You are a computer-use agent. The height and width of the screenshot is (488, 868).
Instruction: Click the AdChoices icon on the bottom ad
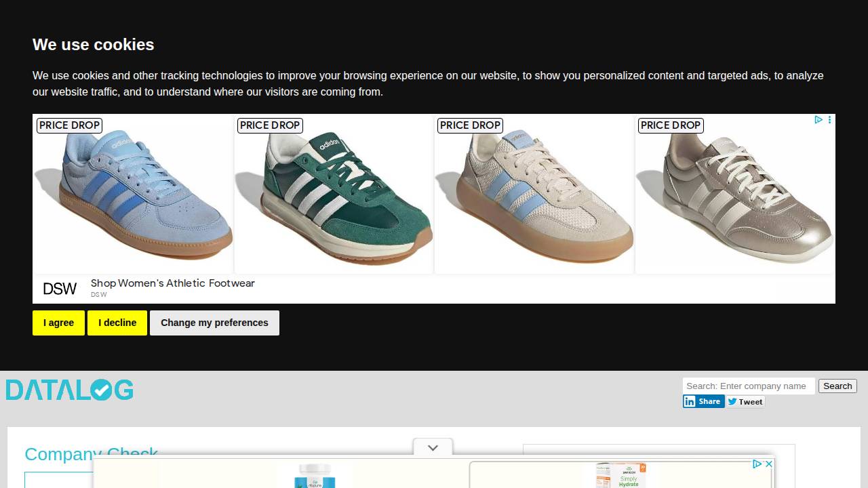pos(757,464)
